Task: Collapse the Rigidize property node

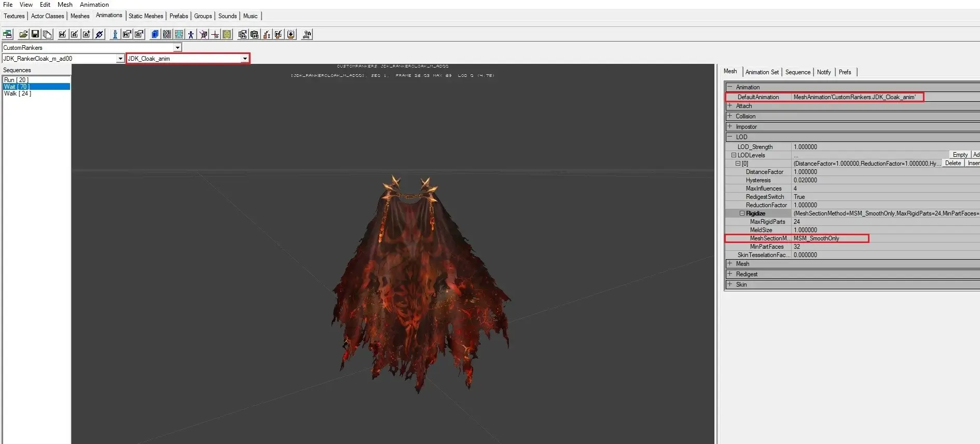Action: pos(742,213)
